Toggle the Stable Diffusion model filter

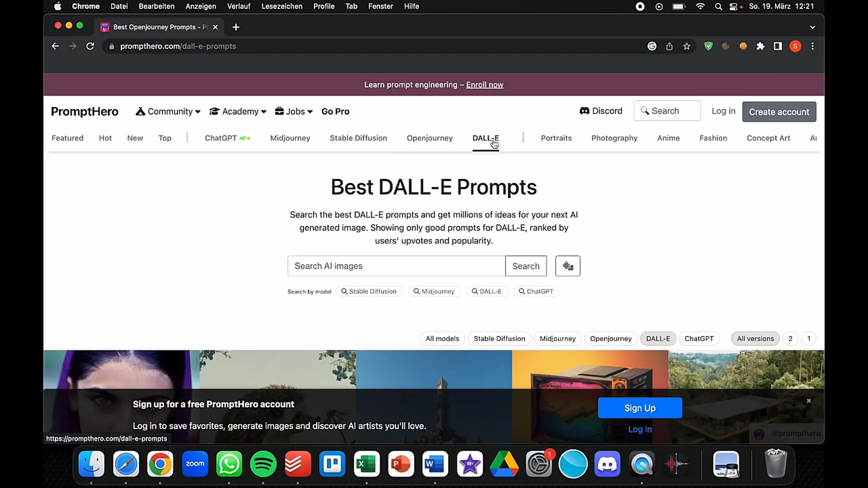click(500, 338)
